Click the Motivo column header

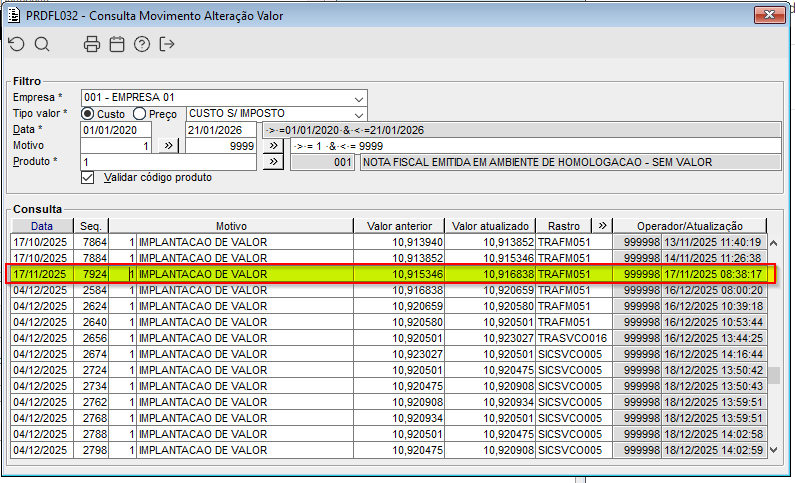point(231,226)
